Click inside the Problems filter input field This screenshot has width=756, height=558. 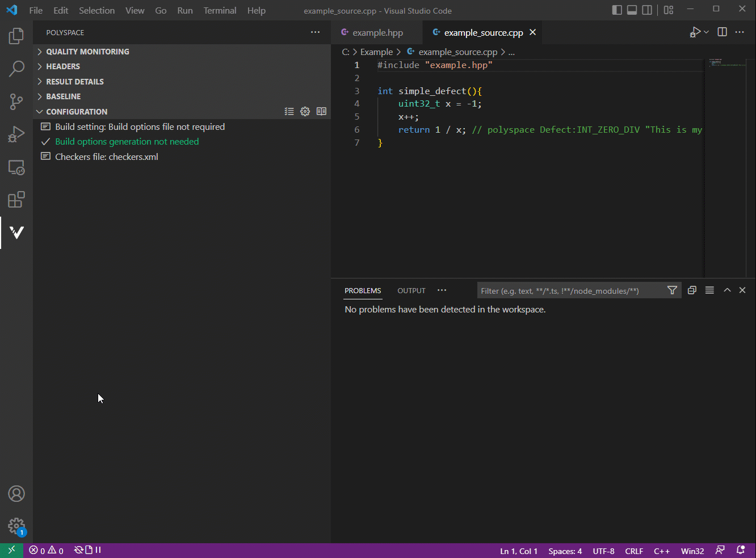[x=568, y=290]
